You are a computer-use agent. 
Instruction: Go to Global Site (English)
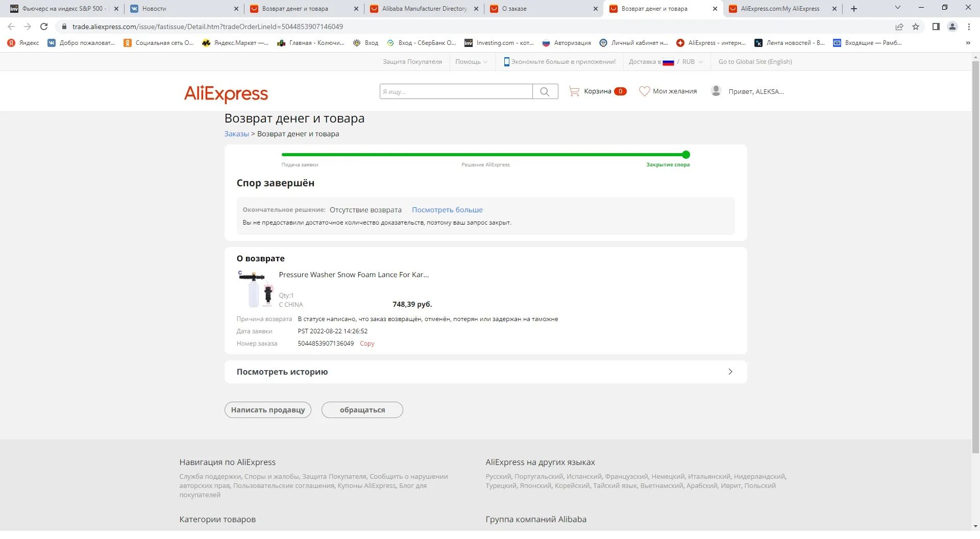[x=755, y=62]
